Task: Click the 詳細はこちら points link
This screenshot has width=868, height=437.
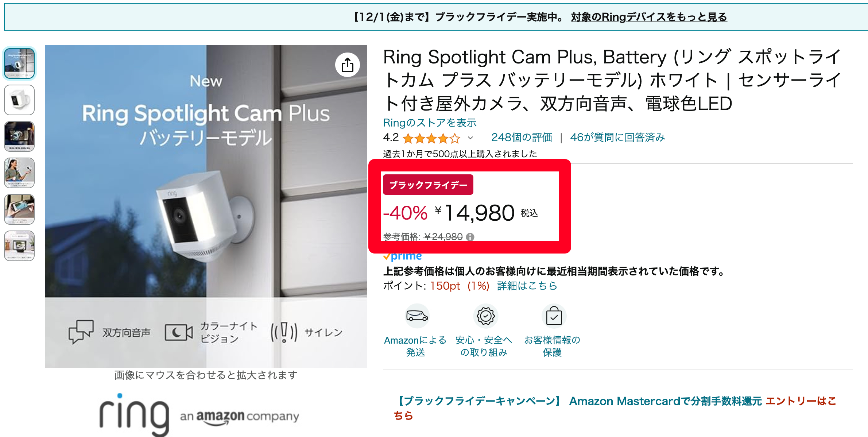Action: [527, 286]
